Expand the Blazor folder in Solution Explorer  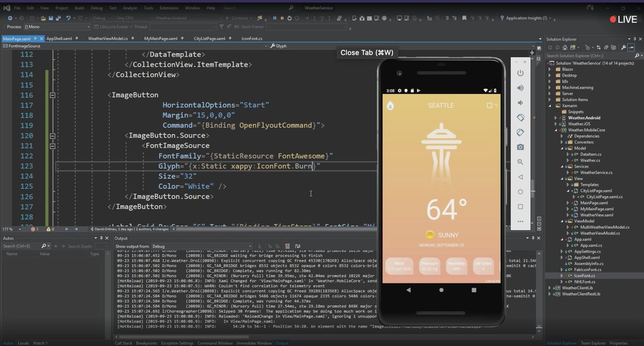pyautogui.click(x=550, y=69)
